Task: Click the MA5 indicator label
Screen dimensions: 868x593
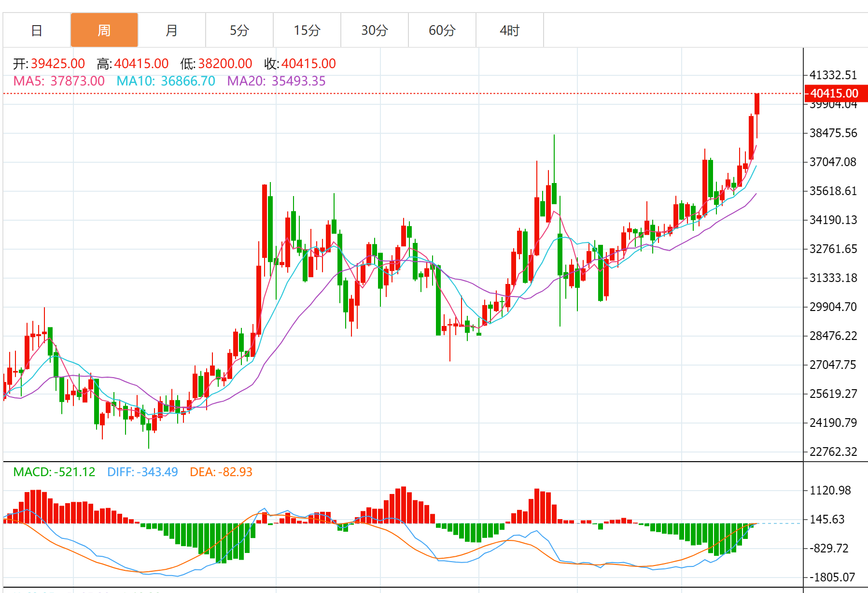Action: coord(59,81)
